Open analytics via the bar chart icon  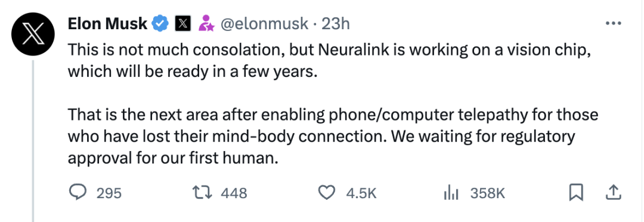(451, 192)
